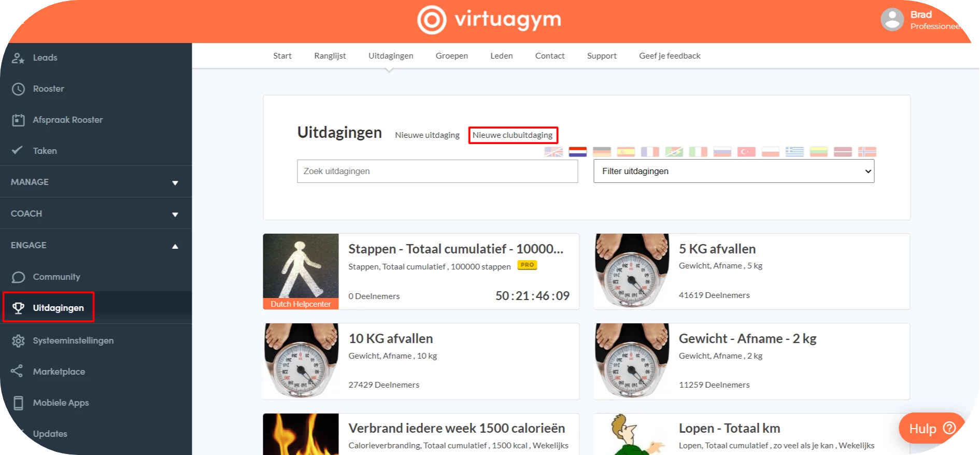Viewport: 980px width, 455px height.
Task: Open the Hulp help button
Action: click(x=932, y=428)
